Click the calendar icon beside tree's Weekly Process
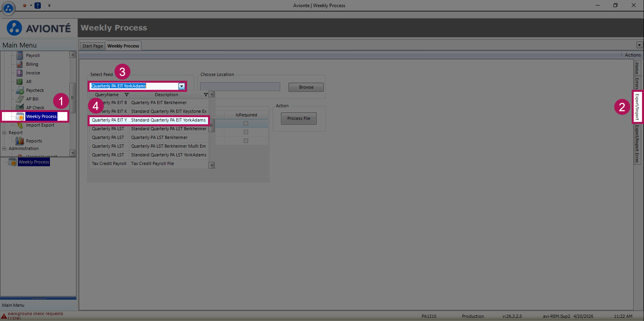644x321 pixels. tap(20, 116)
